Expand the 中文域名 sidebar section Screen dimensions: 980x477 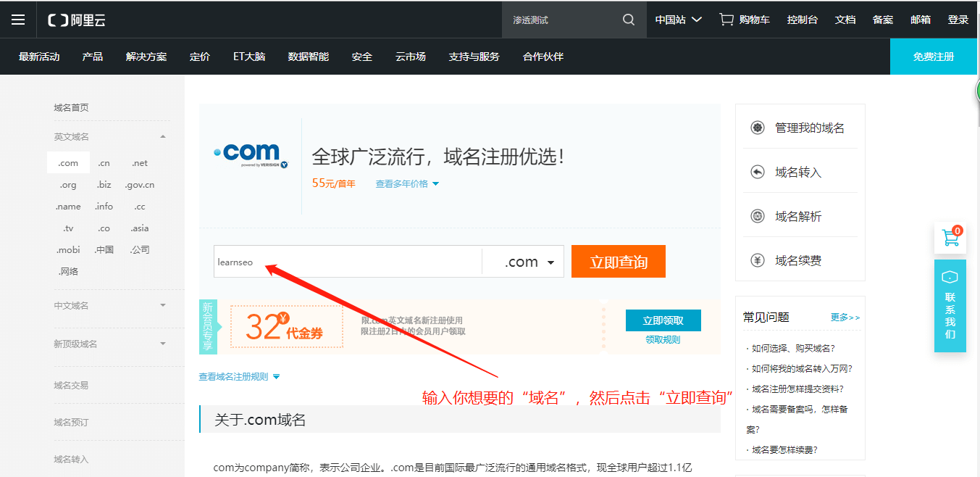coord(162,306)
